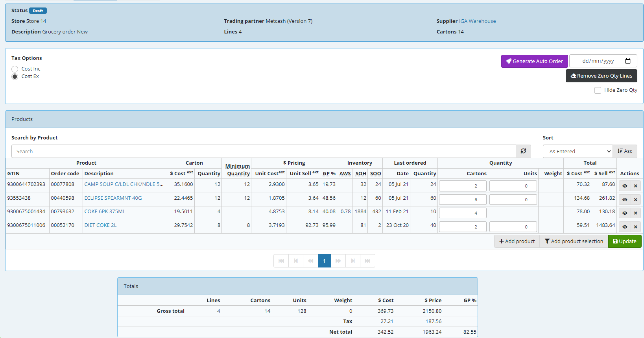
Task: Click the SOH inventory header
Action: click(361, 174)
